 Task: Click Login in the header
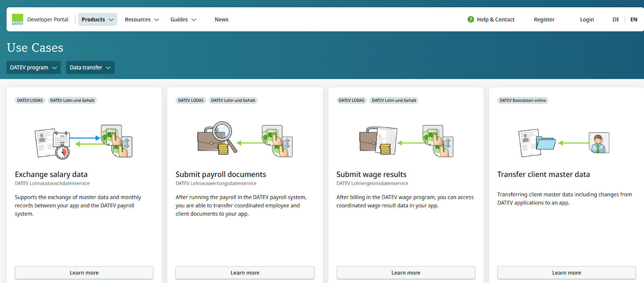[587, 19]
